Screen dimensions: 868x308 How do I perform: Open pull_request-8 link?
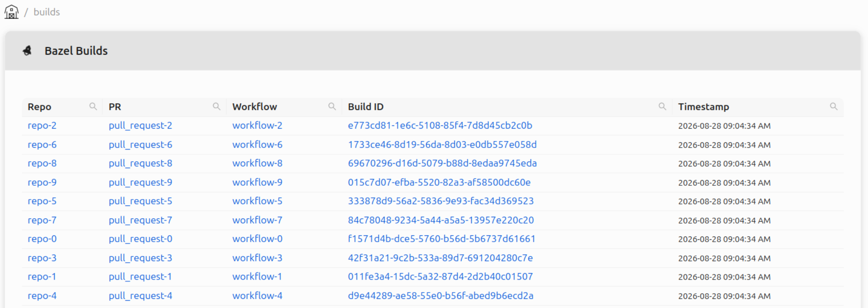point(141,163)
